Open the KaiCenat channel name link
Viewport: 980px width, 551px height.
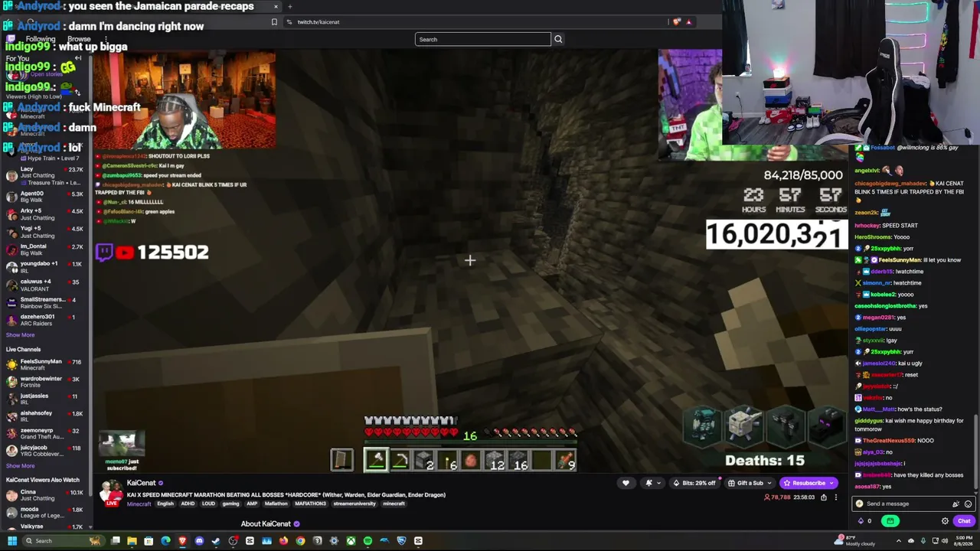point(141,483)
